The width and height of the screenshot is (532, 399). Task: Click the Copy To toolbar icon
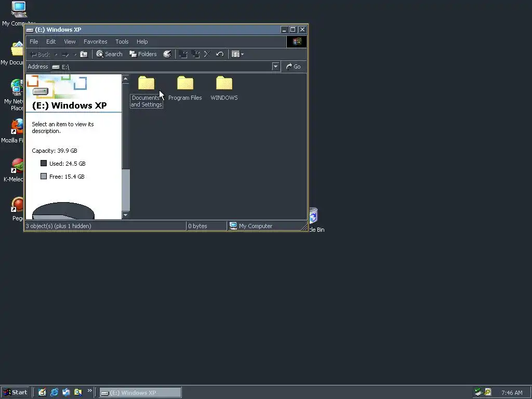(195, 54)
